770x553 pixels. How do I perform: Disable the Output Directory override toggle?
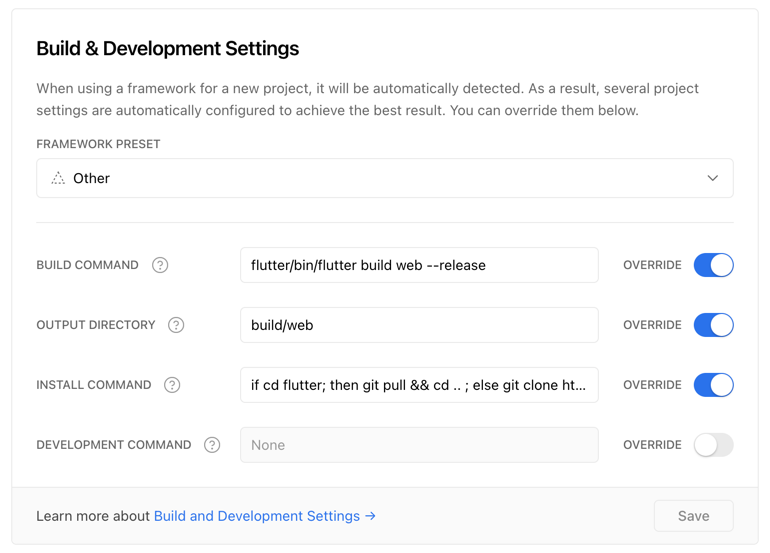[x=714, y=325]
